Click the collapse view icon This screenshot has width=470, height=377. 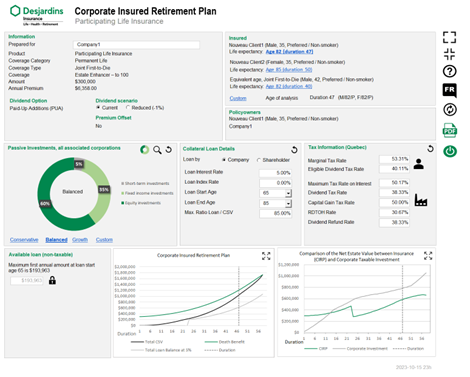[x=449, y=54]
